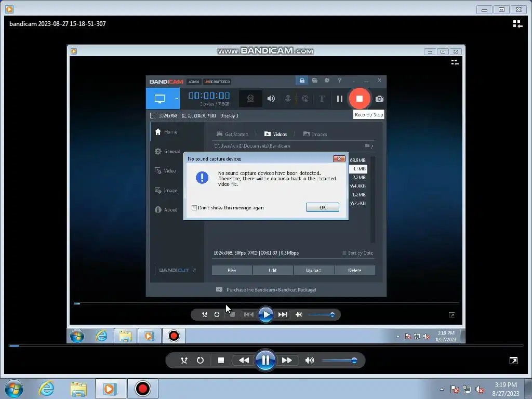Screen dimensions: 532x399
Task: Click OK in No sound capture dialog
Action: (x=322, y=207)
